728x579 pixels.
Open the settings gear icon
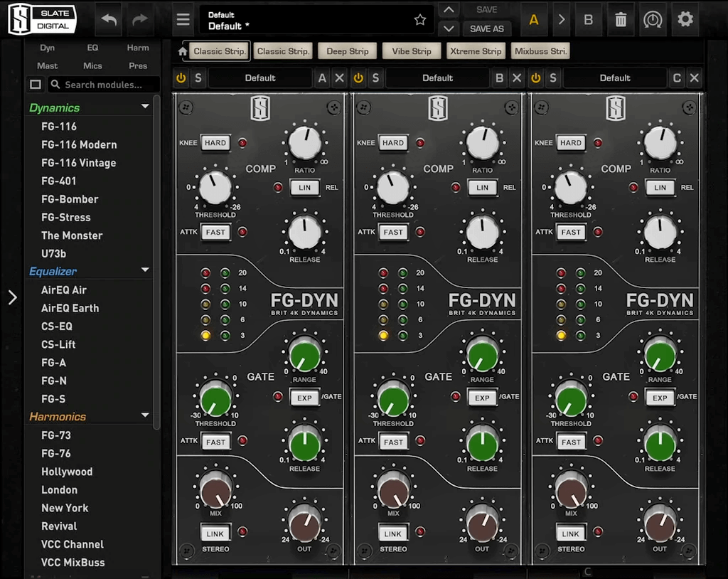[x=685, y=19]
